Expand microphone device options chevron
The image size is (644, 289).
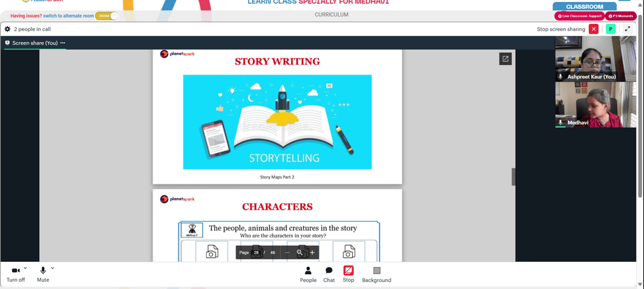coord(52,268)
